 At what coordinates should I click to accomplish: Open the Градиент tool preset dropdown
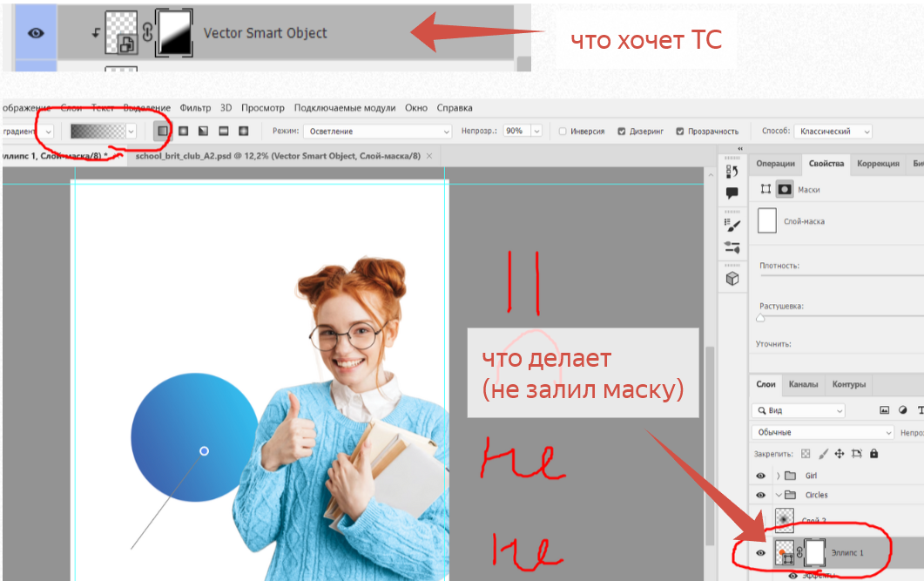(28, 132)
